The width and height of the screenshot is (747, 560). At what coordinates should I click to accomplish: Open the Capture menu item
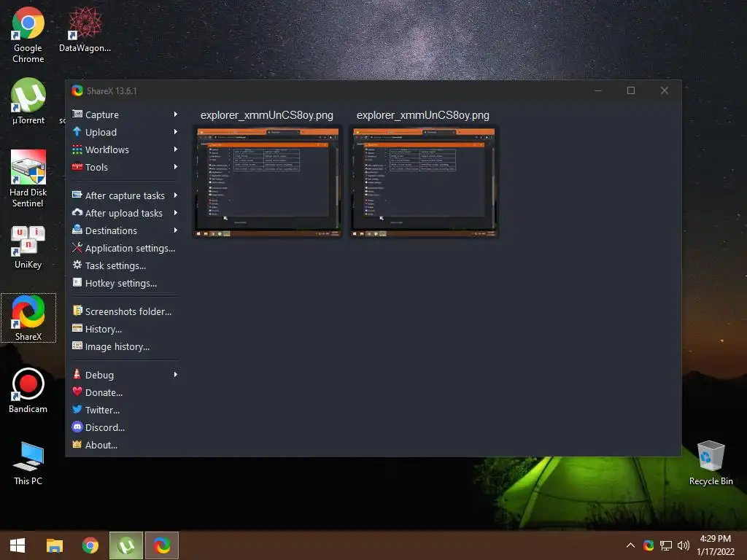[125, 114]
